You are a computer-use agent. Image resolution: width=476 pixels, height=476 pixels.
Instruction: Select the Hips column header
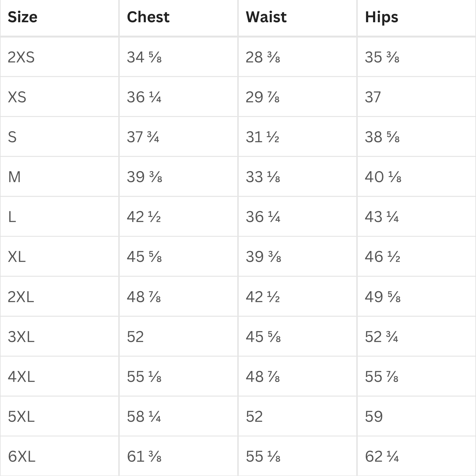point(381,17)
